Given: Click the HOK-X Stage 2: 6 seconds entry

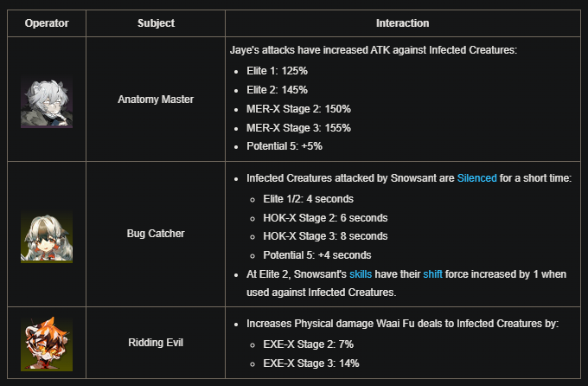Looking at the screenshot, I should [325, 218].
